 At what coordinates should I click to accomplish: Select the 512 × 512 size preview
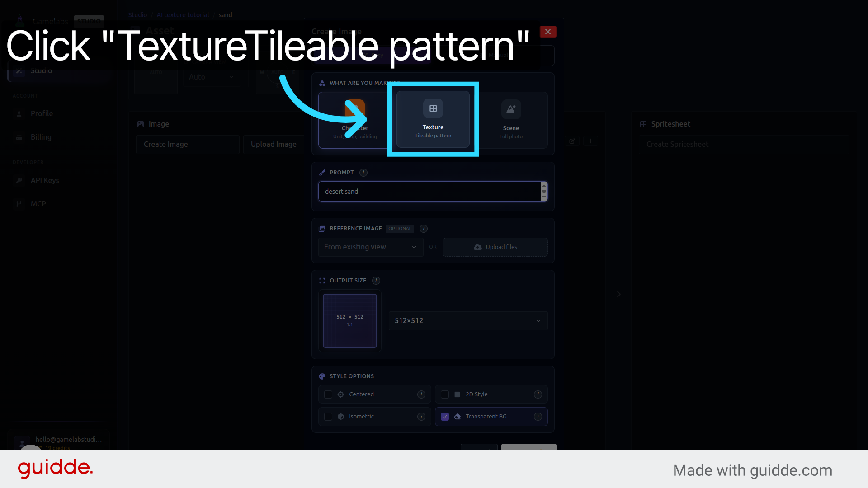pyautogui.click(x=350, y=321)
